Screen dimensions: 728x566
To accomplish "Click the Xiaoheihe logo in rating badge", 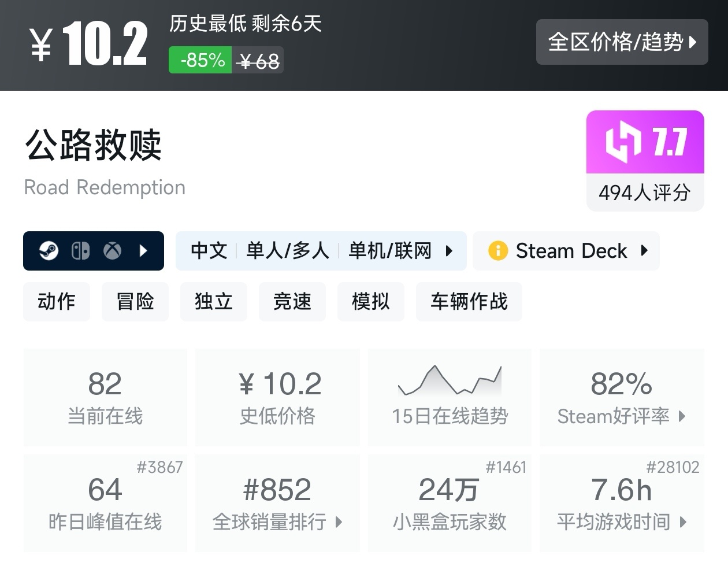I will pos(623,142).
